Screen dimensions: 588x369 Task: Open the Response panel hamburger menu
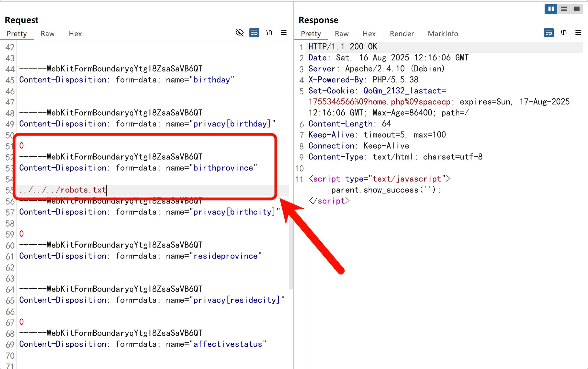[x=578, y=32]
